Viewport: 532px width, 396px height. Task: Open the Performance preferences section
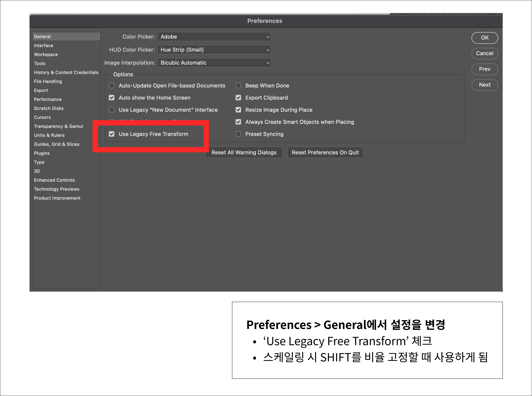point(48,99)
